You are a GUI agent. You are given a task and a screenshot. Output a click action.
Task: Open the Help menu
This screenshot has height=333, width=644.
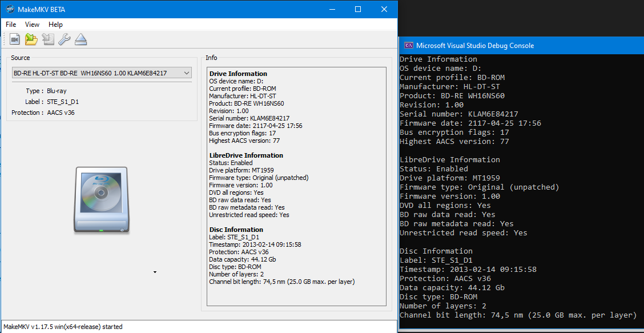coord(55,24)
